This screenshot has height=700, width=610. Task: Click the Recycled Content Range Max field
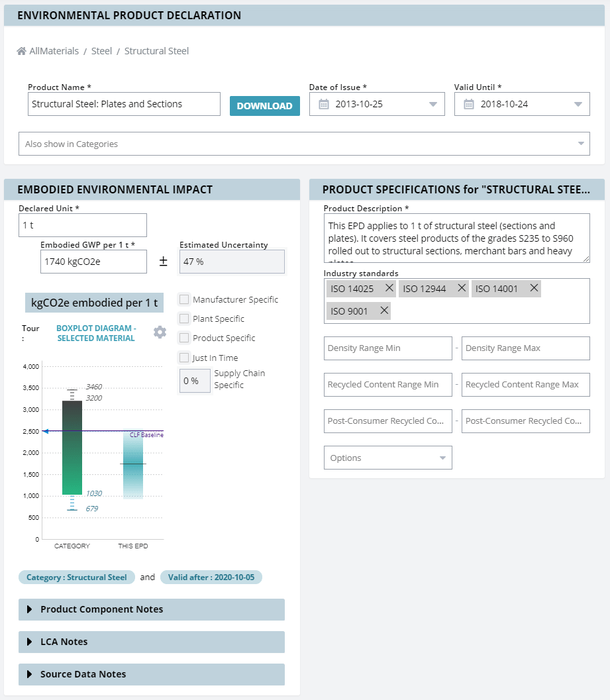pos(525,385)
